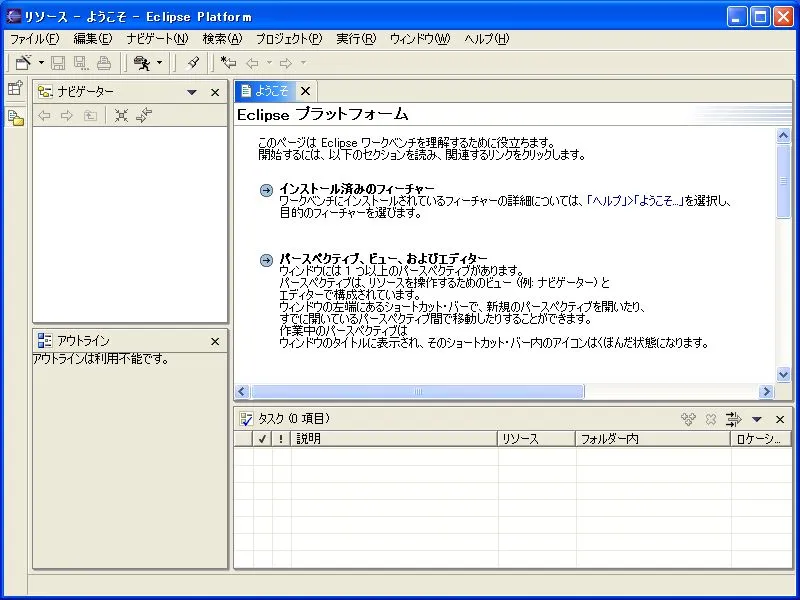The height and width of the screenshot is (600, 800).
Task: Click the External Tools run icon
Action: tap(141, 63)
